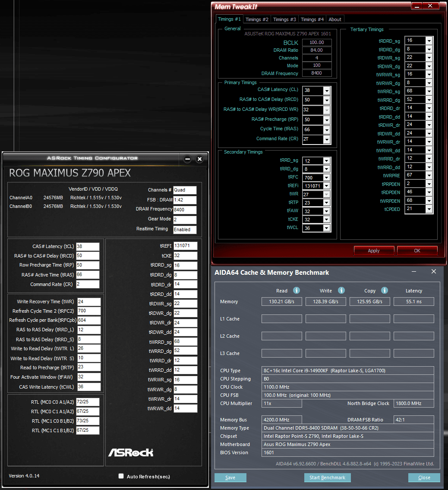Click the Memory Read result 130.21 GB/s
This screenshot has height=490, width=448.
282,302
